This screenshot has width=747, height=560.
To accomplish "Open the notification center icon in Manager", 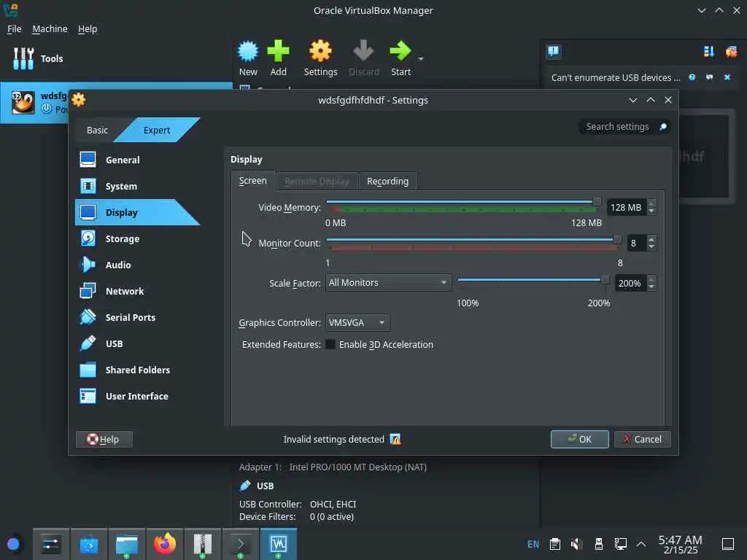I will tap(553, 52).
